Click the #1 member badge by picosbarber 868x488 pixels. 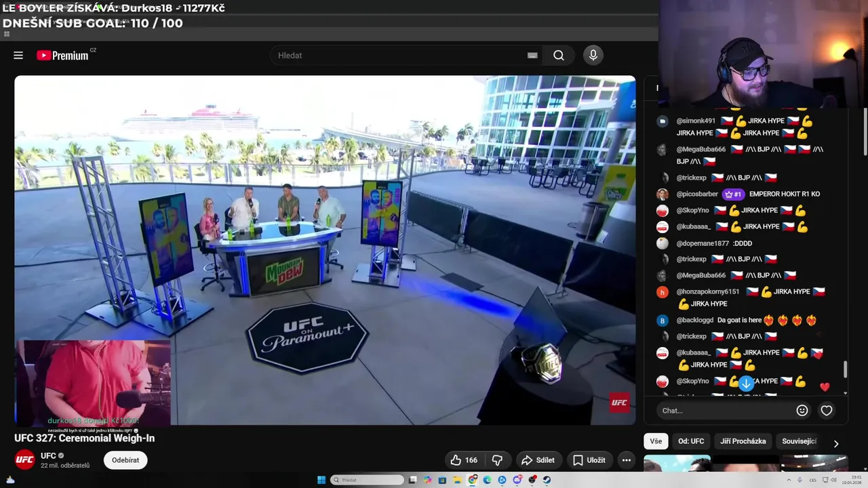pyautogui.click(x=733, y=194)
